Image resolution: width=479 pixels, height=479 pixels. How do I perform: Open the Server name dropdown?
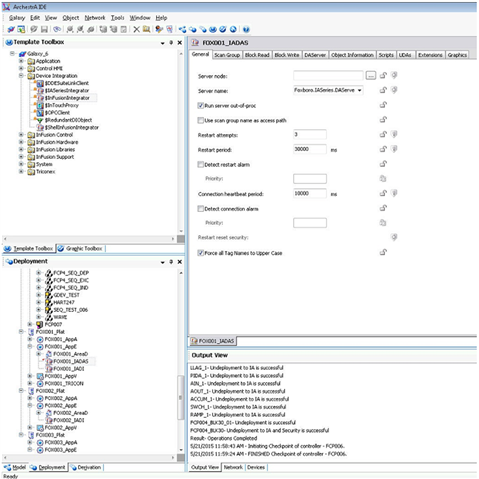(x=359, y=90)
